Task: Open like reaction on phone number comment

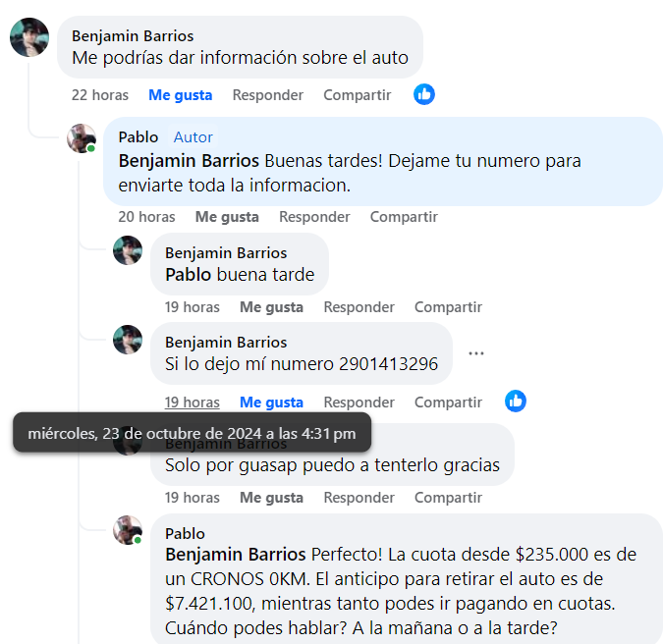Action: [516, 401]
